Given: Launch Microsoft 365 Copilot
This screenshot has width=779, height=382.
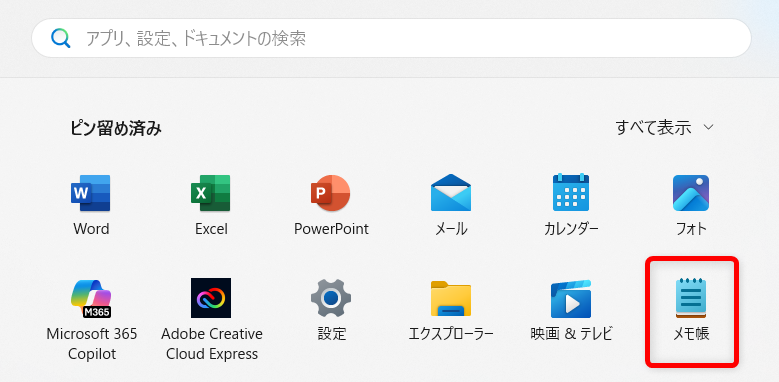Looking at the screenshot, I should (x=91, y=298).
